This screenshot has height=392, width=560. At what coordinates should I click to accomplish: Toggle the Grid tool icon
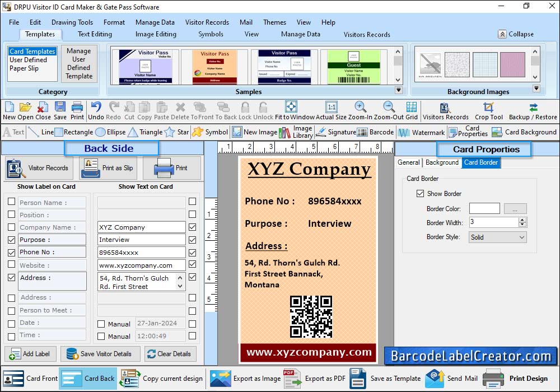[412, 111]
